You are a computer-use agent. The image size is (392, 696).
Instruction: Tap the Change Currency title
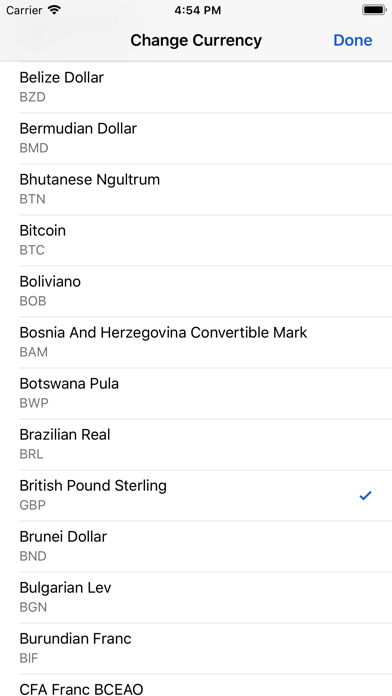[196, 40]
